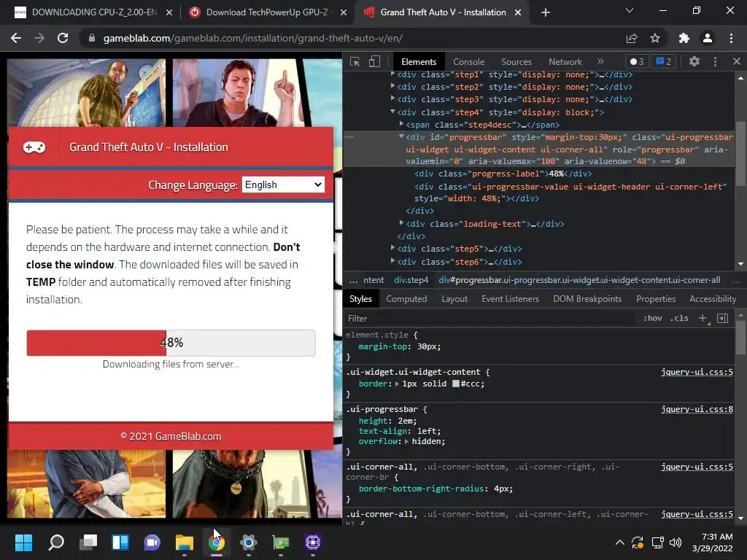Open jquery-ui.css:8 source link

pos(697,409)
